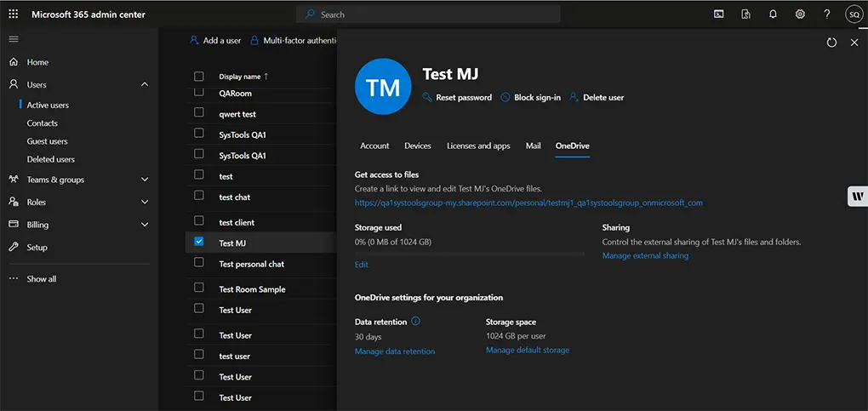Expand the Roles chevron
This screenshot has width=868, height=411.
click(145, 203)
